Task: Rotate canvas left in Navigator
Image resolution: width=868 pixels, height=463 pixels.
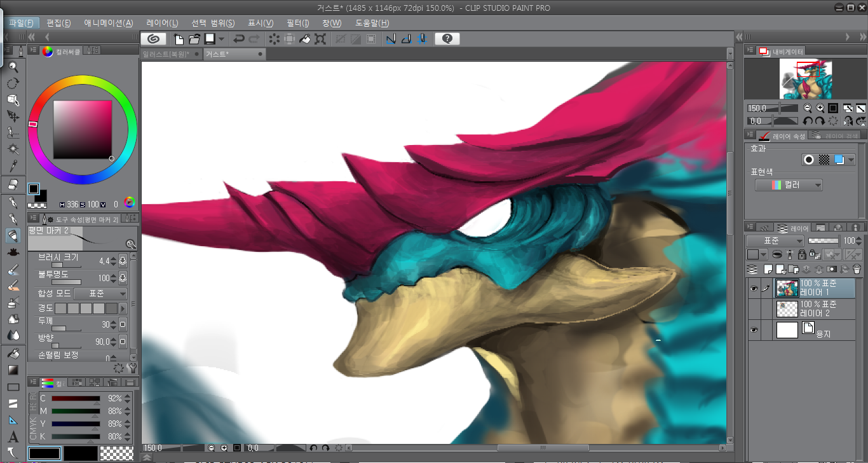Action: (x=808, y=121)
